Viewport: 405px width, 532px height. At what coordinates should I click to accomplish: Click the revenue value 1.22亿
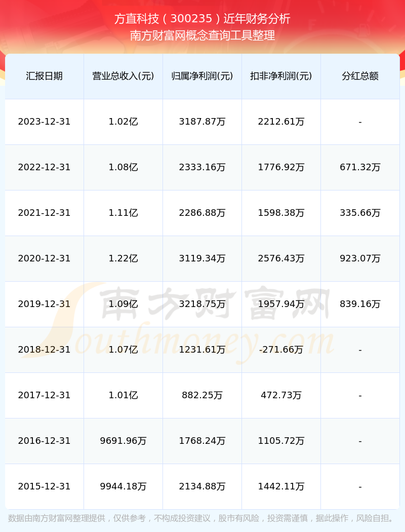click(124, 258)
